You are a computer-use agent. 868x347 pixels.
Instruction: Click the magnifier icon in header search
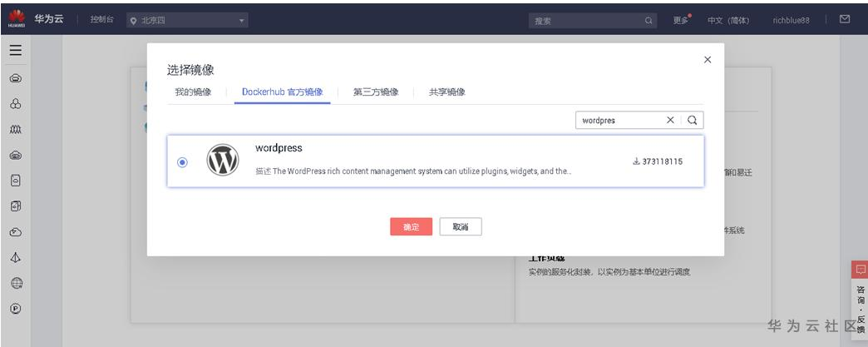click(649, 21)
